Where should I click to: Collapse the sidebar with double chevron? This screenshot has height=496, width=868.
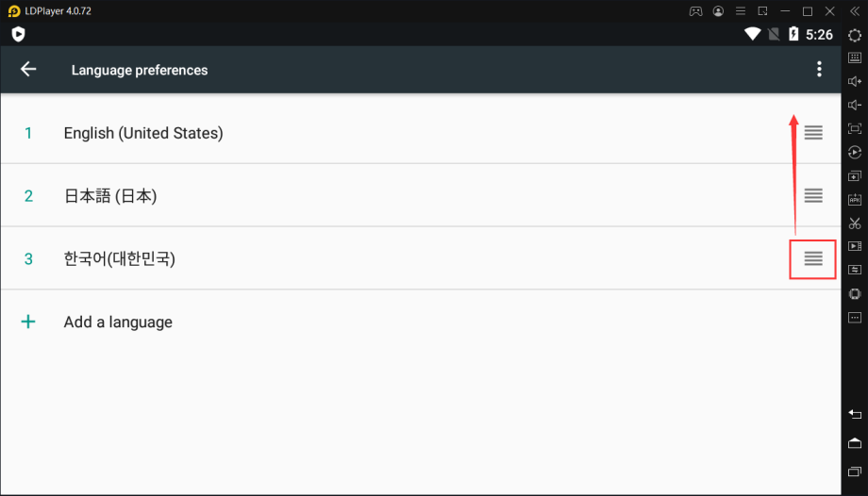[855, 11]
